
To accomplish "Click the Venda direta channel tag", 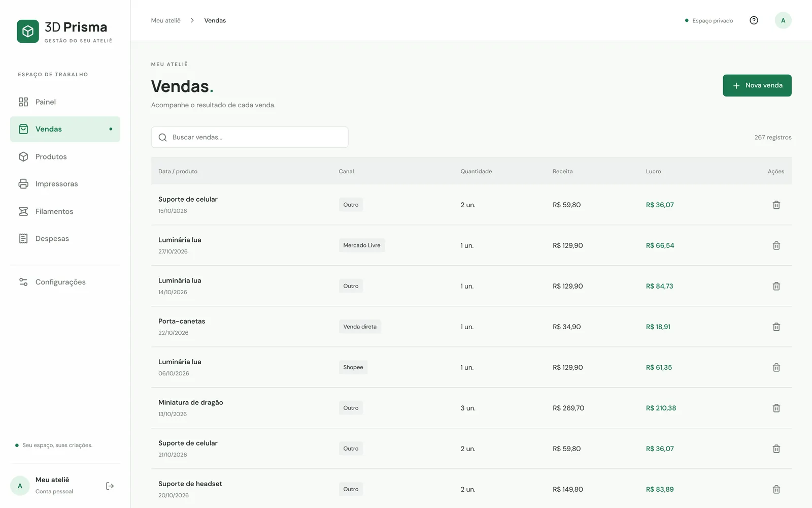I will click(x=360, y=327).
